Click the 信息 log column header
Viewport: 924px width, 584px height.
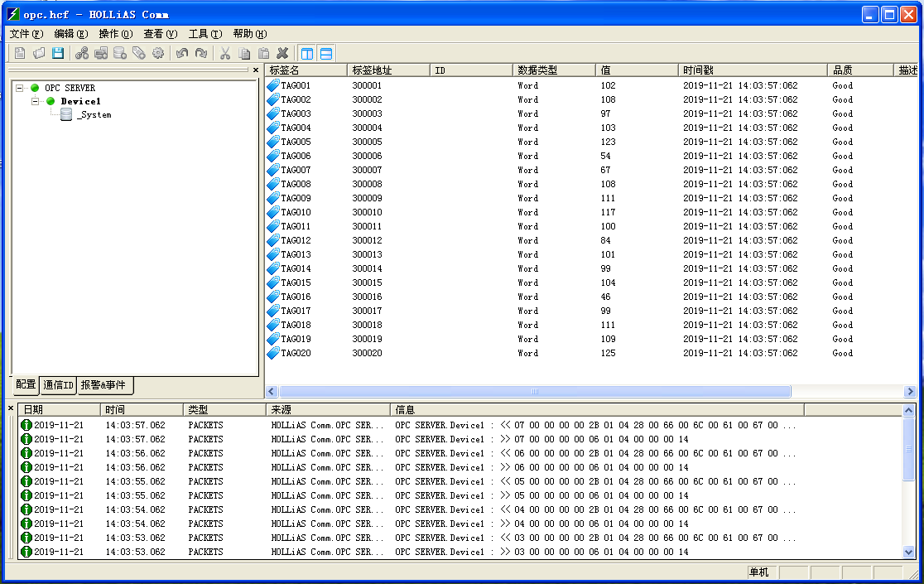point(598,409)
